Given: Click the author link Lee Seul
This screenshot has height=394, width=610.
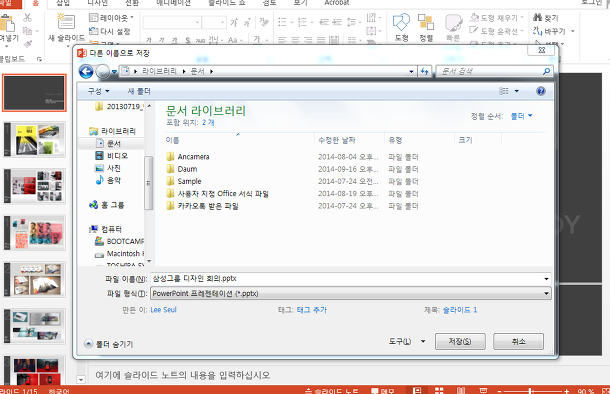Looking at the screenshot, I should tap(163, 310).
